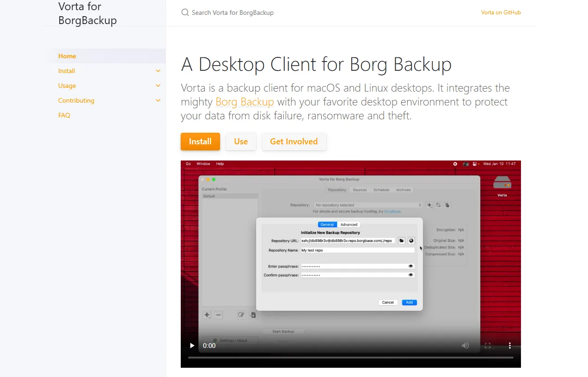The image size is (588, 377).
Task: Open the Go menu in the macOS menu bar
Action: [x=188, y=164]
